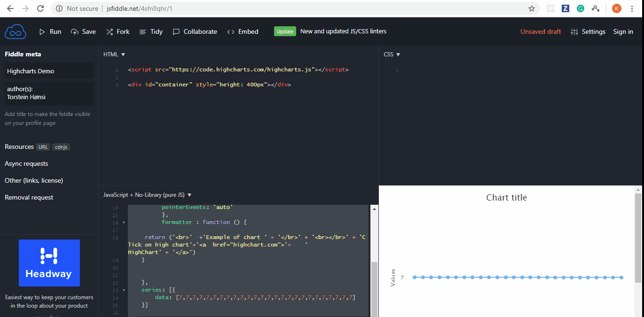Screen dimensions: 644x317
Task: Expand the Async requests section
Action: tap(26, 163)
